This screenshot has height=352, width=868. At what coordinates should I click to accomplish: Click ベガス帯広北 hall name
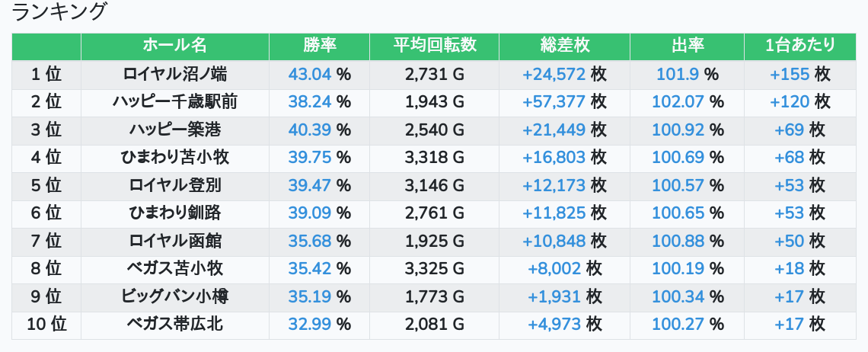point(174,325)
